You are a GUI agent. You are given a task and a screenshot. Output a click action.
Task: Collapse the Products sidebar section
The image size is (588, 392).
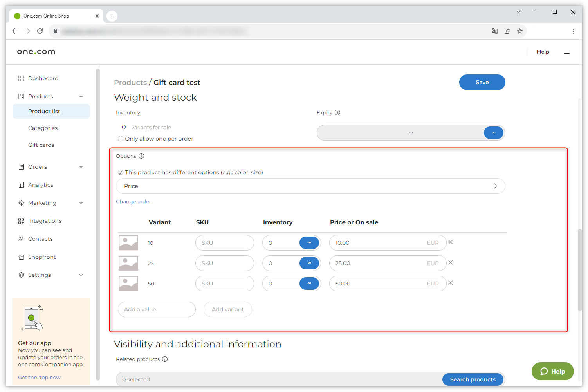point(81,96)
